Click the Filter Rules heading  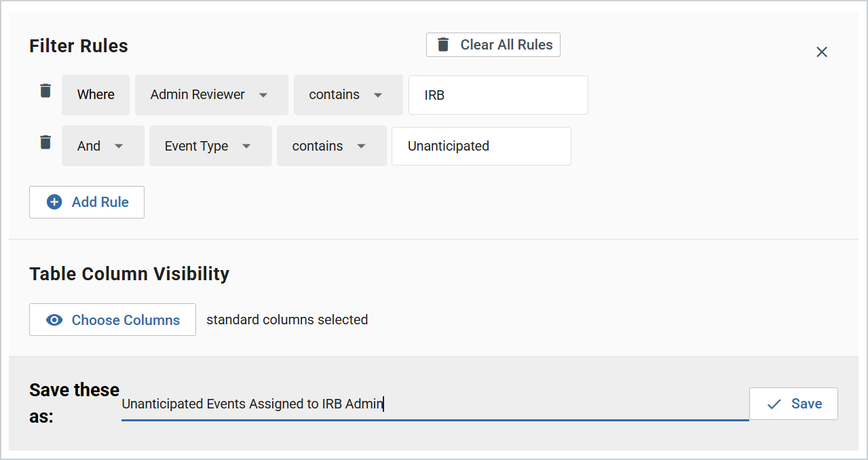coord(79,46)
